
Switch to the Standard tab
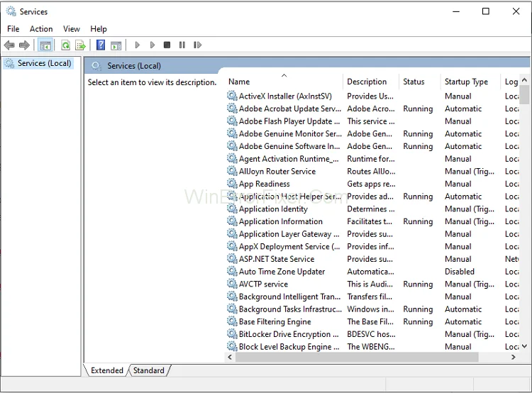point(149,370)
